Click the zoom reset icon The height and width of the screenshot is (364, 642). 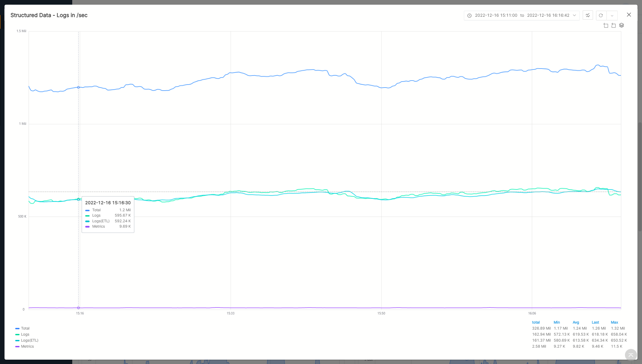pos(614,25)
